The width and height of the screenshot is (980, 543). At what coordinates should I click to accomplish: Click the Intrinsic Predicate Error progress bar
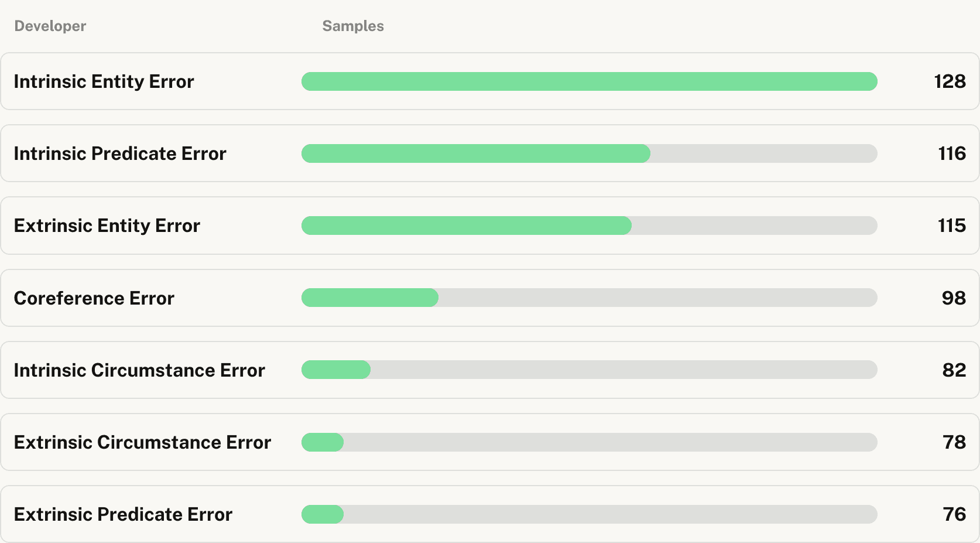(x=589, y=153)
